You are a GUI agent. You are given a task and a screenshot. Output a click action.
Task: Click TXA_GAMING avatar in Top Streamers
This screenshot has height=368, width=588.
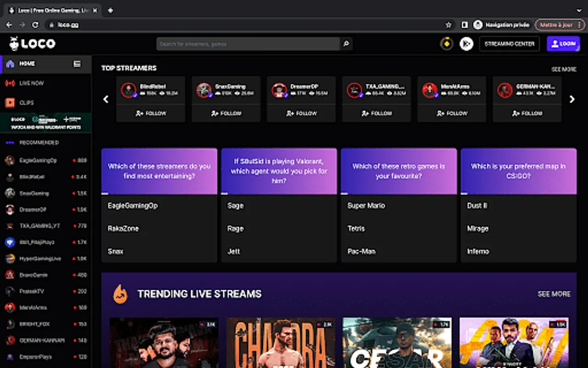pos(355,90)
